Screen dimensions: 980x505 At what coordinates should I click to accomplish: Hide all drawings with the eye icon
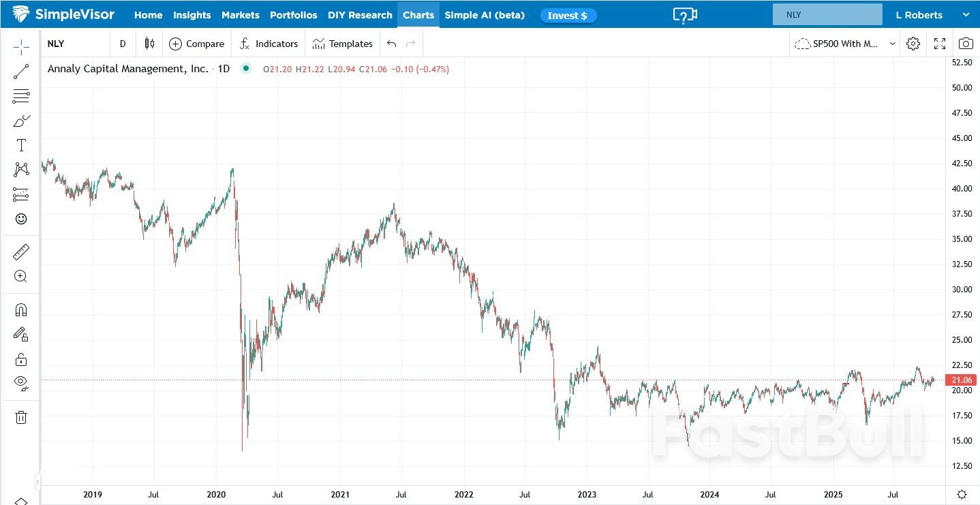[20, 382]
